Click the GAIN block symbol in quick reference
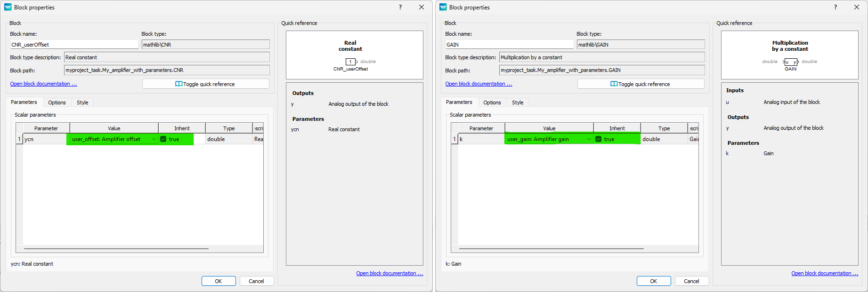Image resolution: width=868 pixels, height=292 pixels. click(790, 62)
